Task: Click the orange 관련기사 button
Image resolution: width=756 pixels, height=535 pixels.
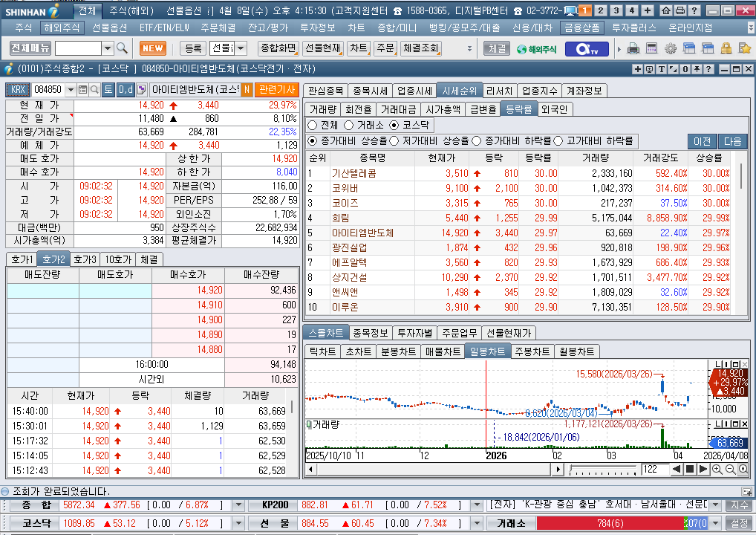Action: [277, 90]
